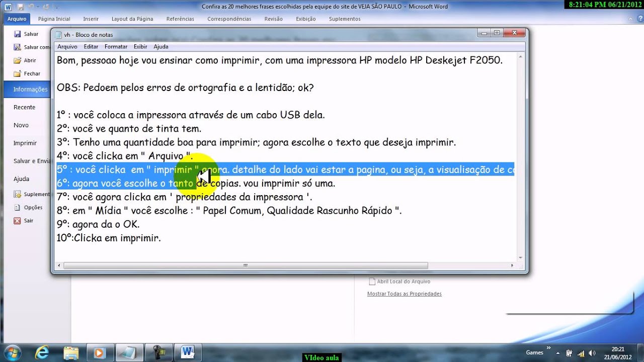Click the Redo icon in Quick Access Toolbar
Image resolution: width=644 pixels, height=362 pixels.
[x=46, y=7]
